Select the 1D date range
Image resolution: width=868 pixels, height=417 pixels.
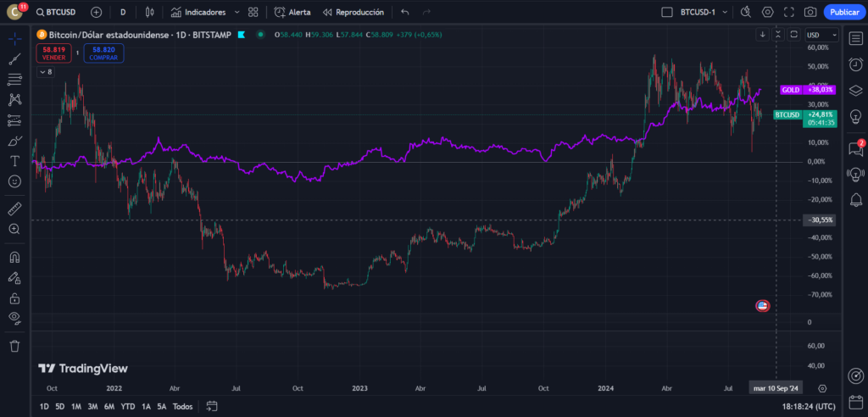pyautogui.click(x=44, y=407)
